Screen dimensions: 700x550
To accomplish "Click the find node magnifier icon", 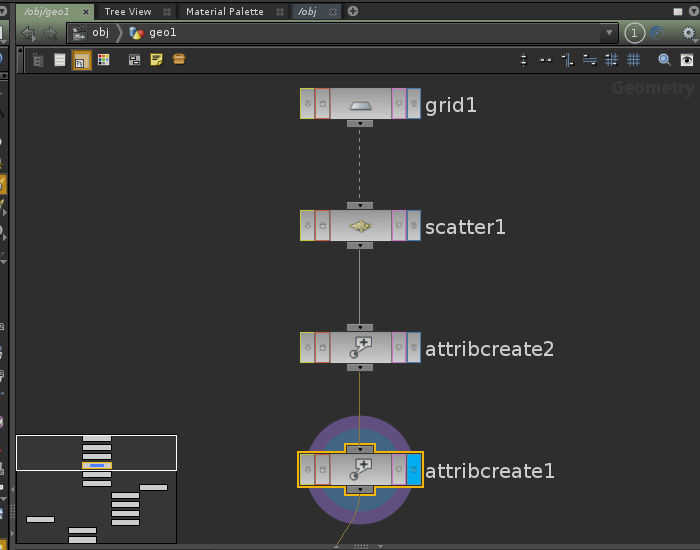I will pyautogui.click(x=664, y=60).
